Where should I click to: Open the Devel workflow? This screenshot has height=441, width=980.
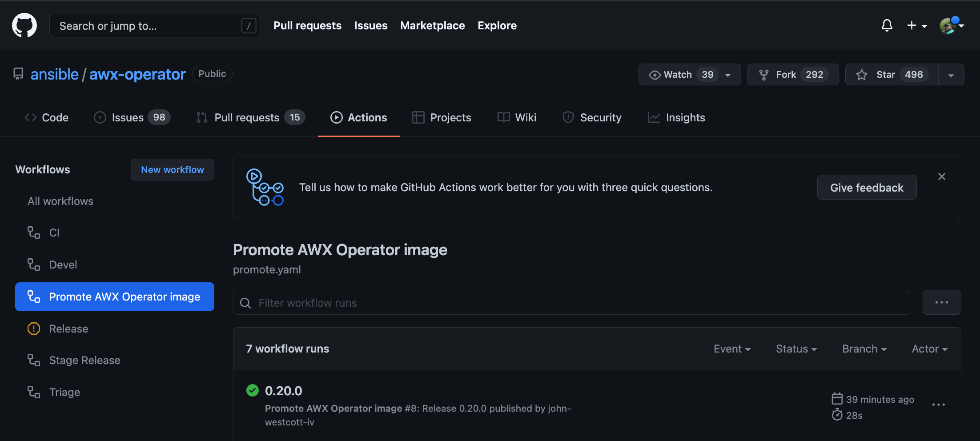[63, 265]
